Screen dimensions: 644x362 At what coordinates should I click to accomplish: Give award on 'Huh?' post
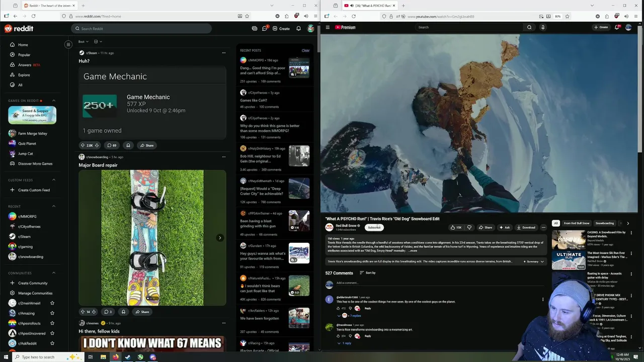(128, 145)
